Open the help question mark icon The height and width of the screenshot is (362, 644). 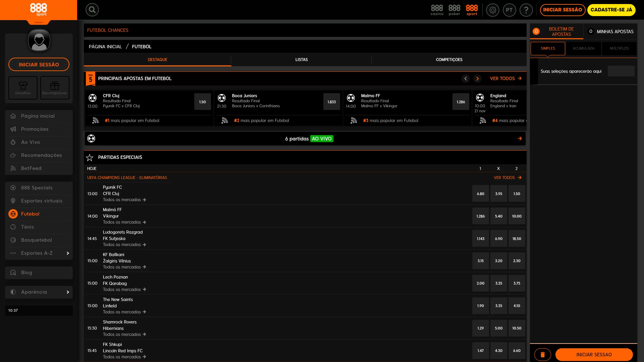tap(526, 10)
